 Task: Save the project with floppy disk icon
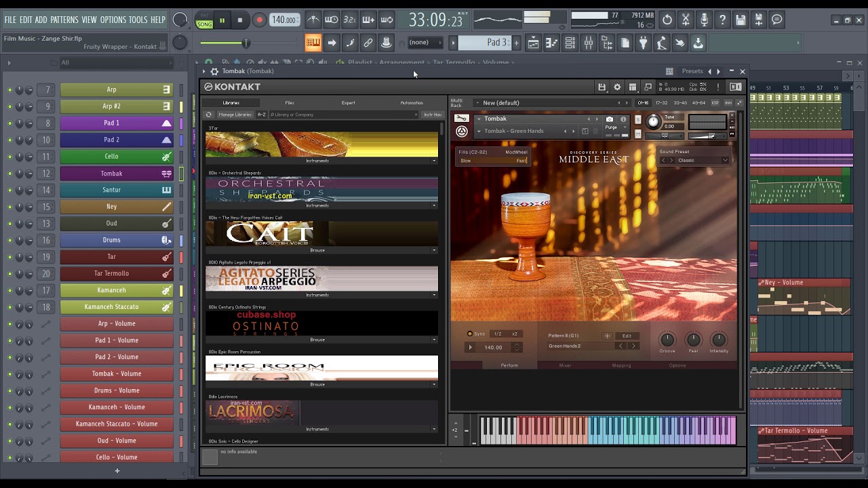coord(741,20)
